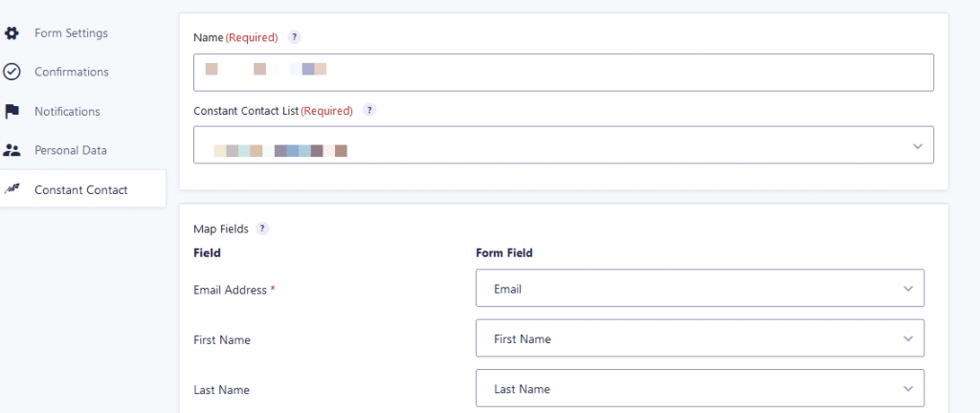980x413 pixels.
Task: Go to the Confirmations settings
Action: coord(72,72)
